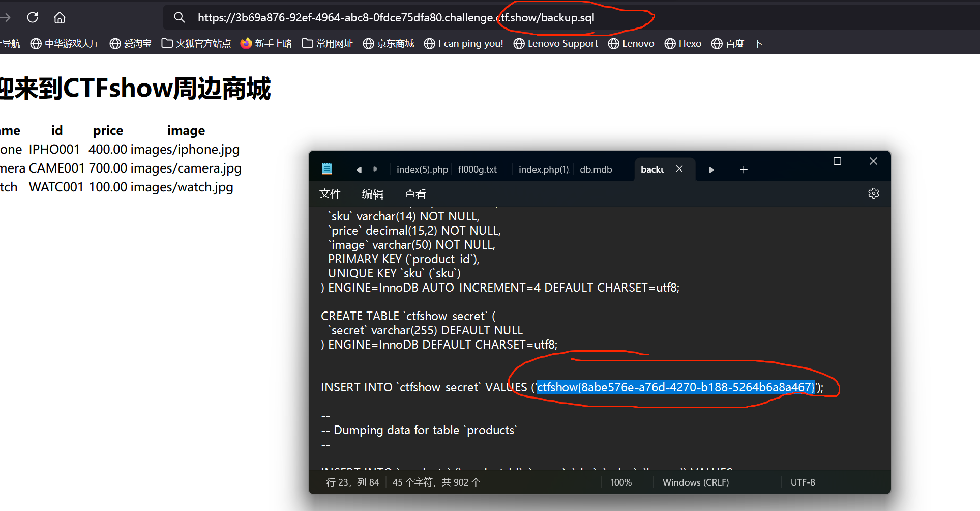This screenshot has width=980, height=511.
Task: Open the 查看 menu
Action: (x=415, y=193)
